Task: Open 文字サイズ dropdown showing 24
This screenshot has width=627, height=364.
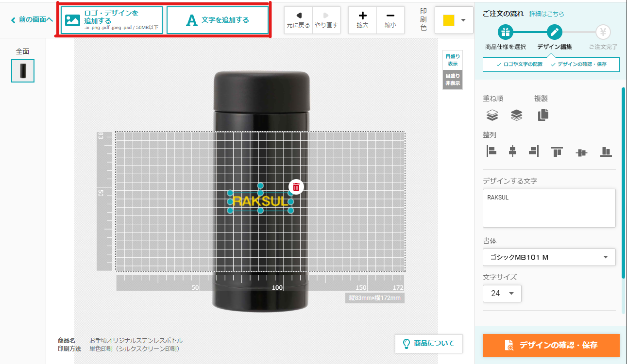Action: coord(502,294)
